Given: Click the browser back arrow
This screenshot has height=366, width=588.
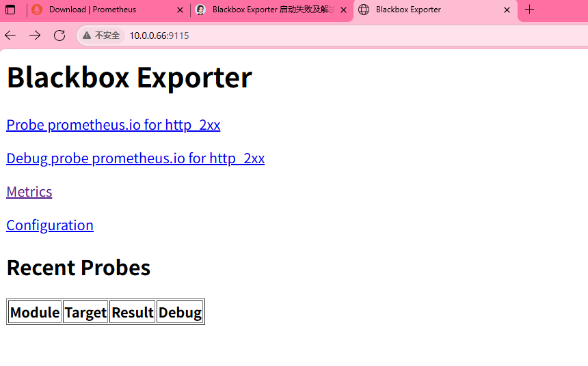Looking at the screenshot, I should (10, 36).
